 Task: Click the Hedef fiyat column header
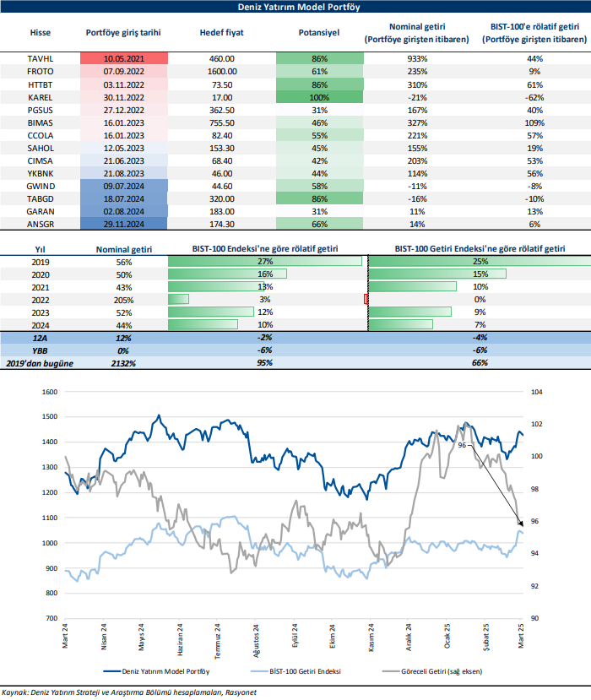[222, 33]
